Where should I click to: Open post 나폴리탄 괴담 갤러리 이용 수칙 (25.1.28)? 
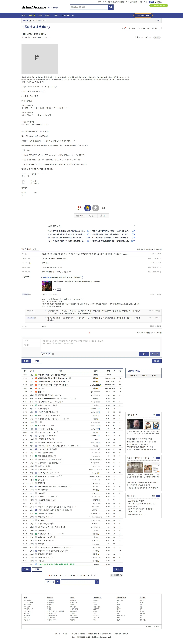click(53, 378)
